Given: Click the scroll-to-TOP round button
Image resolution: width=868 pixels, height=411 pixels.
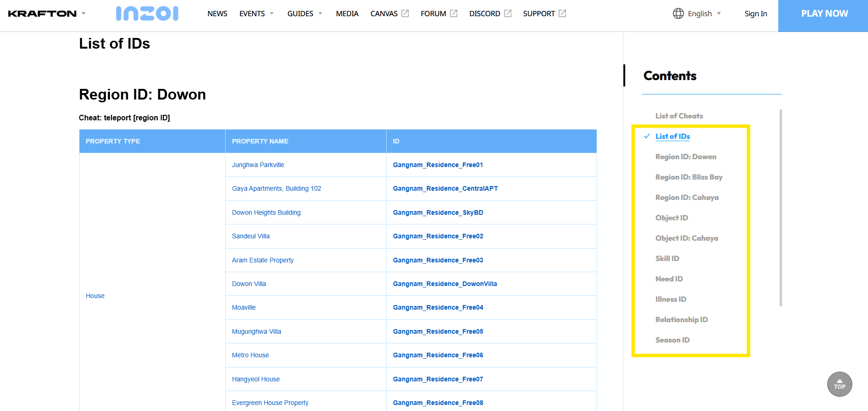Looking at the screenshot, I should coord(839,384).
